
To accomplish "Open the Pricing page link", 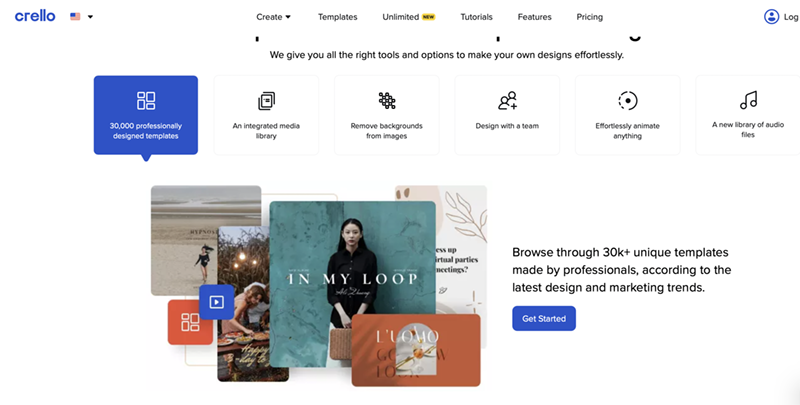I will [x=589, y=17].
